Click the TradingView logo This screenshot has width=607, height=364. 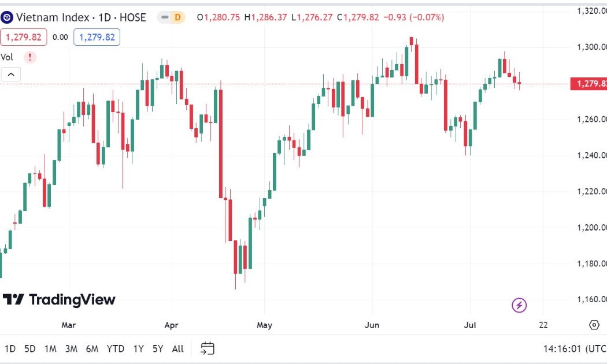pos(59,300)
